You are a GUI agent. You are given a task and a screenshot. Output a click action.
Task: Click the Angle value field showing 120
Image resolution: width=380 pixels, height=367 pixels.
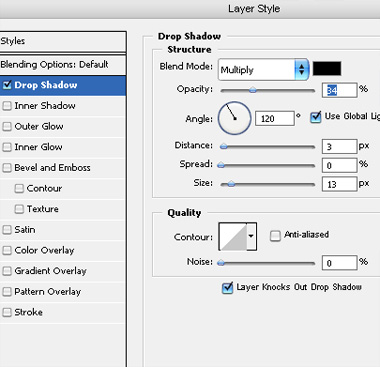[x=275, y=119]
